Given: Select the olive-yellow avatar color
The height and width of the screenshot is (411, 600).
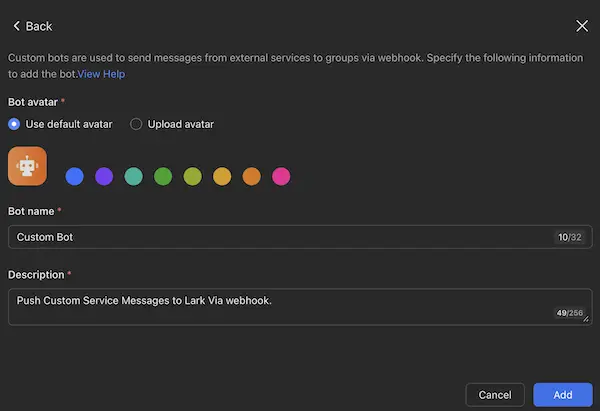Looking at the screenshot, I should (x=193, y=177).
